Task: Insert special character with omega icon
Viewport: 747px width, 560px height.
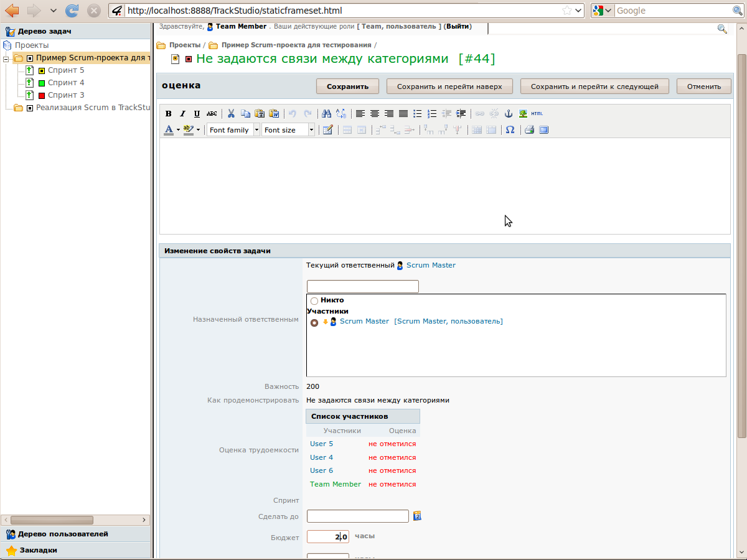Action: pos(510,130)
